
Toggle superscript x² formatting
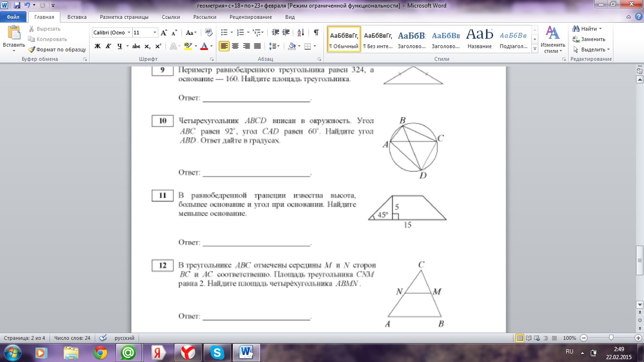[158, 46]
